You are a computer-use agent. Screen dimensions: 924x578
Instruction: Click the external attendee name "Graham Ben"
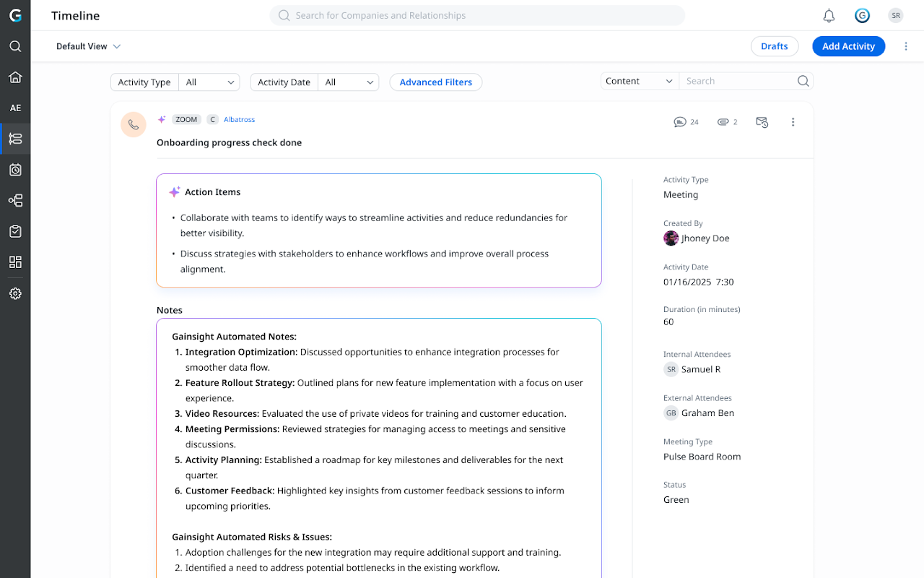(708, 413)
